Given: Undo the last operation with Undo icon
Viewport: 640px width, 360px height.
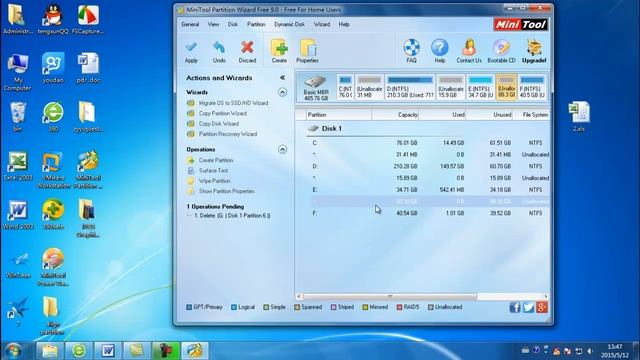Looking at the screenshot, I should coord(219,51).
